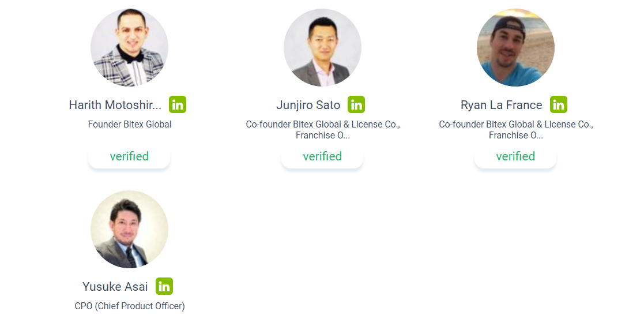The image size is (644, 330).
Task: Click Ryan La France's beach profile photo
Action: pos(515,47)
